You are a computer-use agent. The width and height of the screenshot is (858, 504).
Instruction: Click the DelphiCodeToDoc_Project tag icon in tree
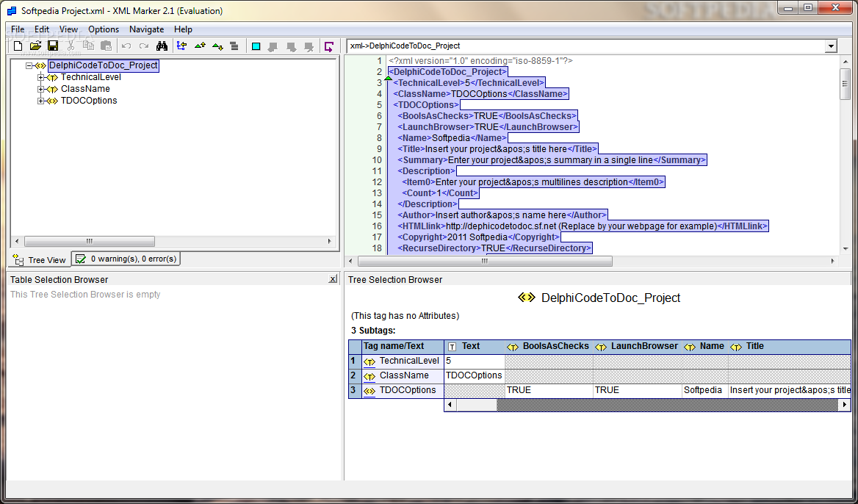pyautogui.click(x=40, y=65)
